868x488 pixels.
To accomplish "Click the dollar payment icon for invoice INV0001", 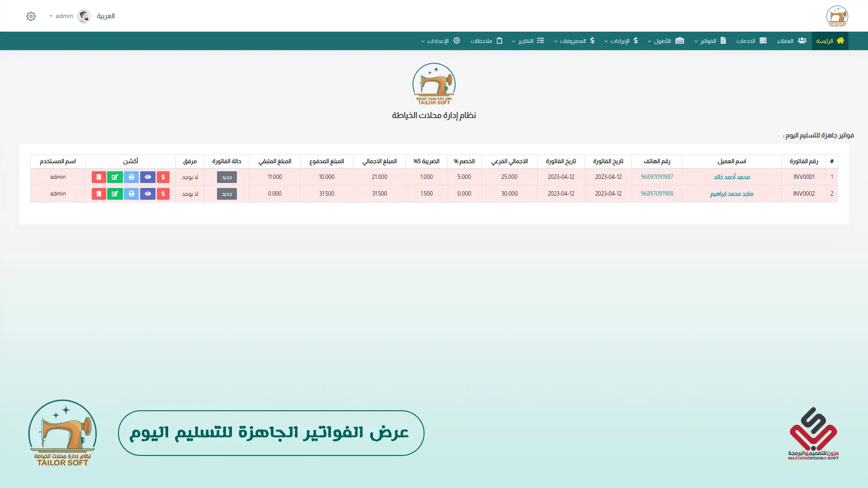I will (x=163, y=177).
